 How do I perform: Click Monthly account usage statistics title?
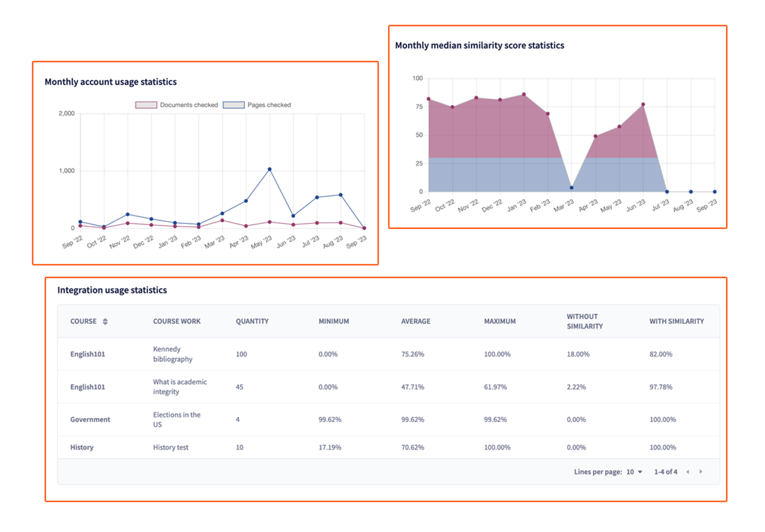point(111,82)
